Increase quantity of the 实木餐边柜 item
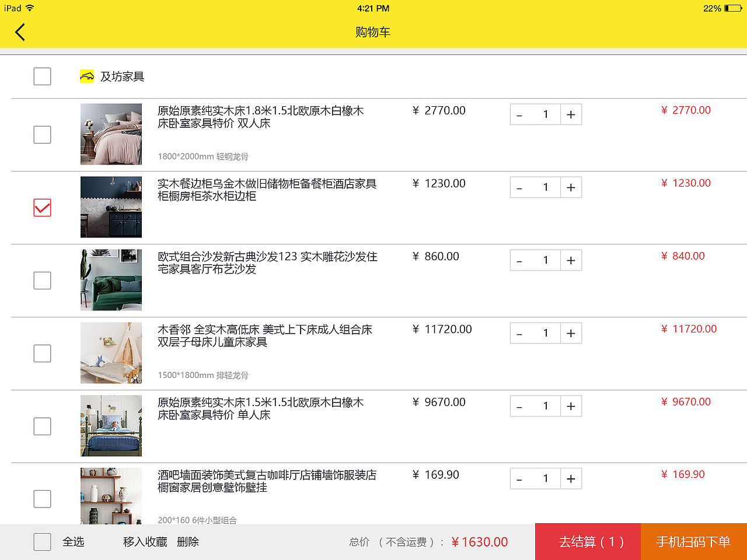 pos(571,187)
